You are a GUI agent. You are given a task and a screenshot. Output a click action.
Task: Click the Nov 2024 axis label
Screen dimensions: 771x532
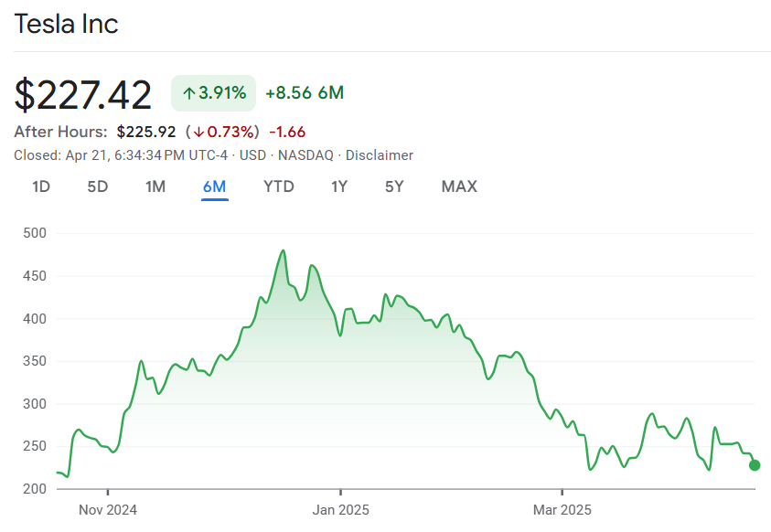[108, 510]
